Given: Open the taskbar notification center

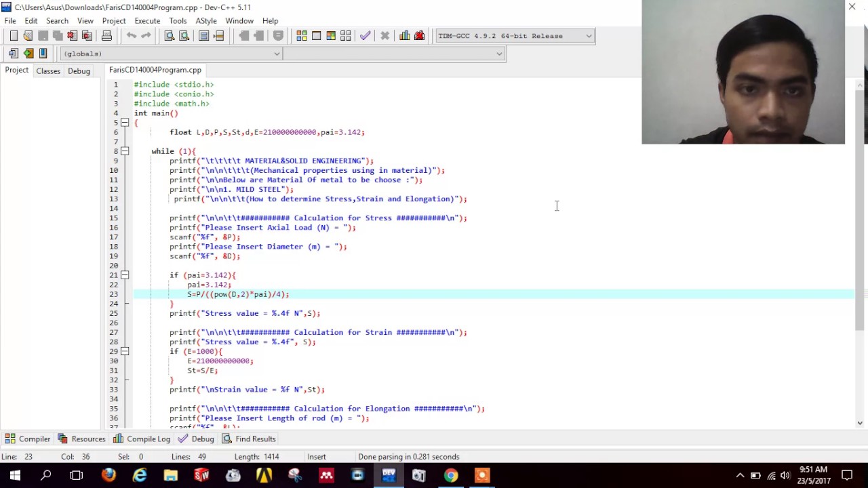Looking at the screenshot, I should pyautogui.click(x=847, y=475).
